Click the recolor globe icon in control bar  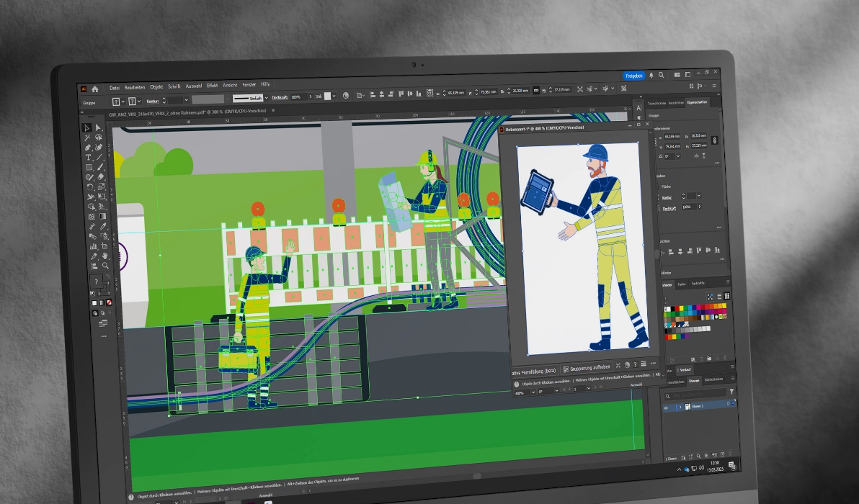pos(346,96)
